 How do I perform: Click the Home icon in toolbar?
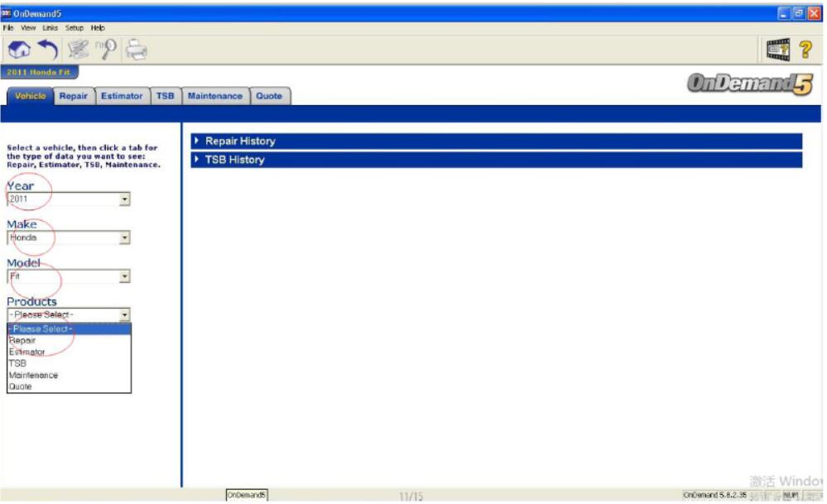[19, 50]
